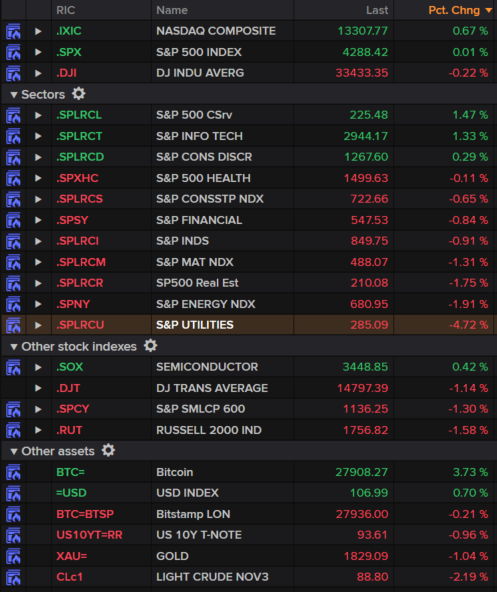The width and height of the screenshot is (497, 592).
Task: Expand the .SPNY row arrow
Action: point(38,304)
